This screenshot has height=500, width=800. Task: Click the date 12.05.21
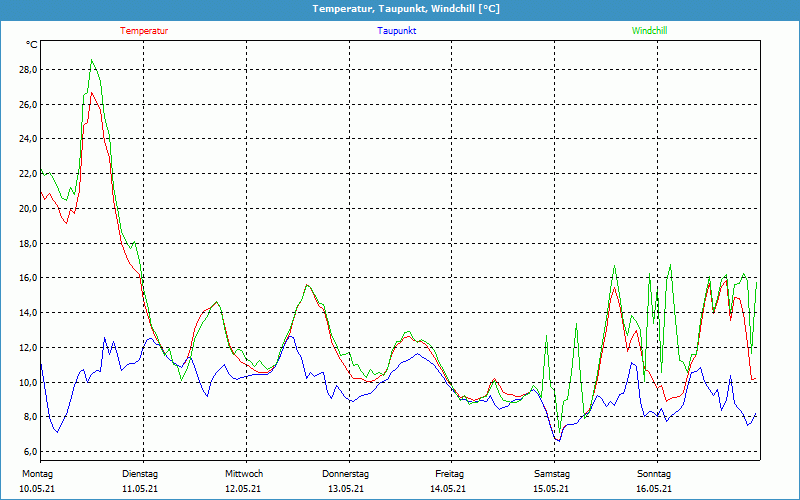(243, 489)
